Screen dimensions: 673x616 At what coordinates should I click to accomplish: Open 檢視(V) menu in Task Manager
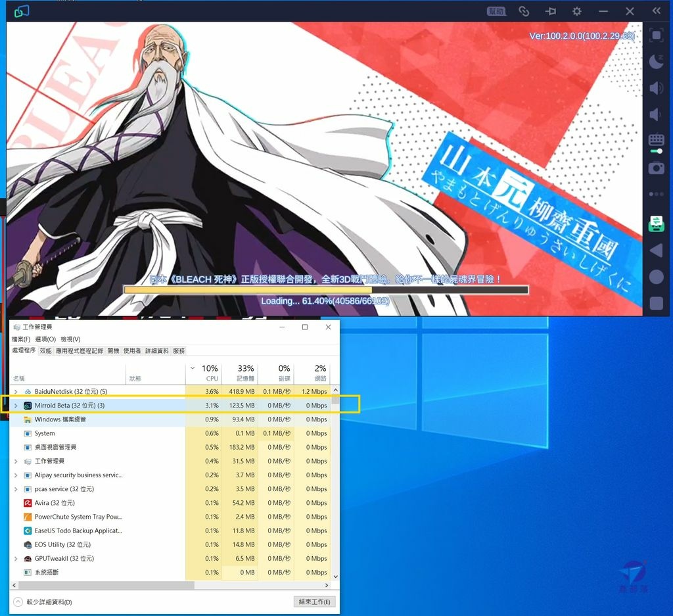tap(71, 339)
